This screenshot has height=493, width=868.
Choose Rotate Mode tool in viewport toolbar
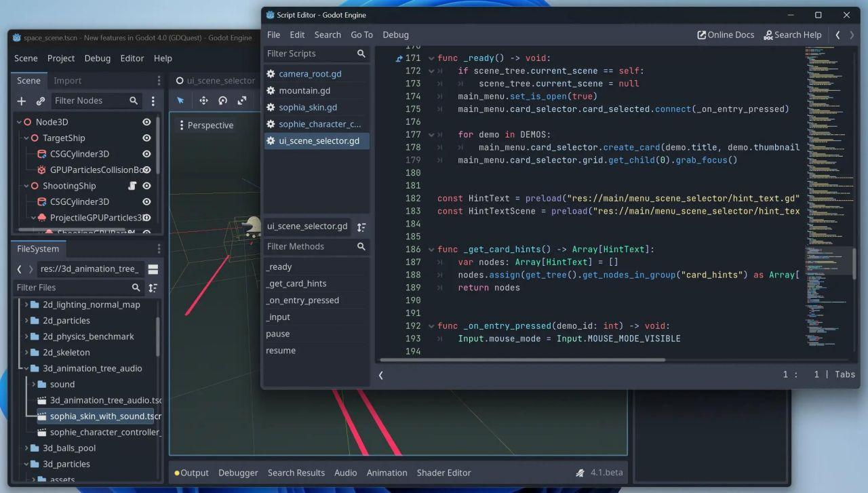pos(222,100)
